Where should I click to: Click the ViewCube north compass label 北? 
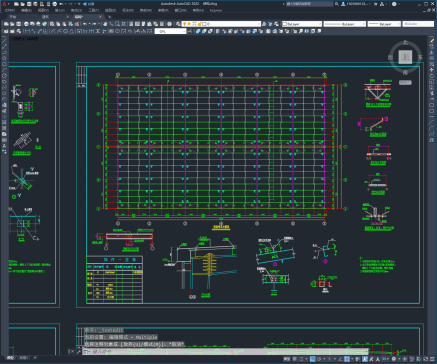(x=405, y=42)
